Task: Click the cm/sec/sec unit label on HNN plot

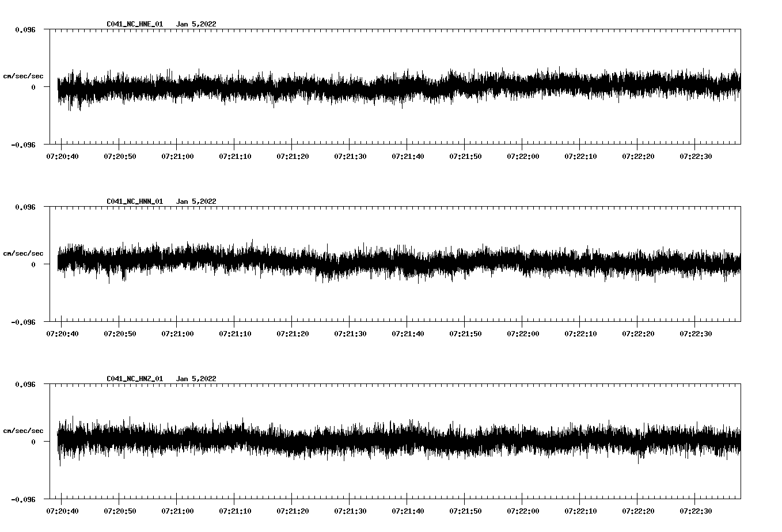Action: [x=23, y=253]
